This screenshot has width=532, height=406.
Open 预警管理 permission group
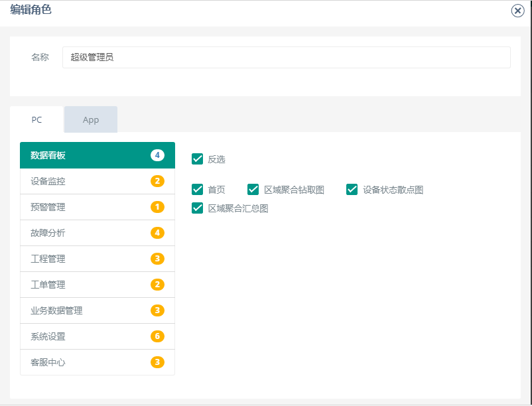pyautogui.click(x=98, y=207)
